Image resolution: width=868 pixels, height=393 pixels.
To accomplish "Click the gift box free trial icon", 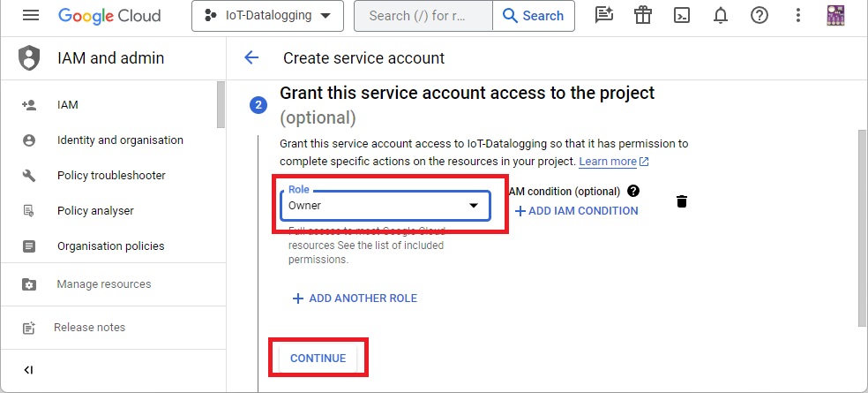I will [643, 16].
